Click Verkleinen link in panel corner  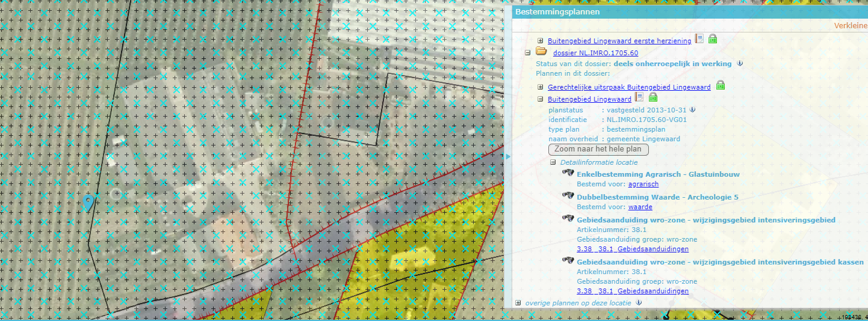tap(851, 26)
